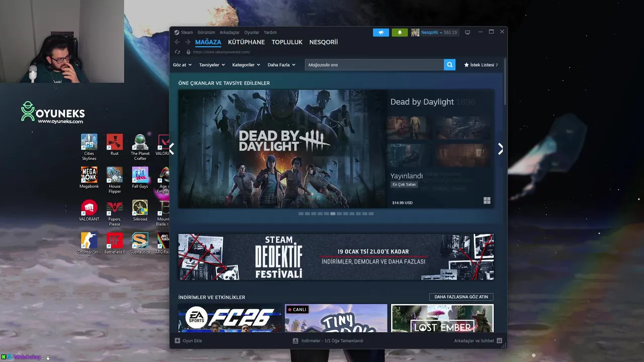644x362 pixels.
Task: Open the Daha Fazla dropdown
Action: click(x=282, y=65)
